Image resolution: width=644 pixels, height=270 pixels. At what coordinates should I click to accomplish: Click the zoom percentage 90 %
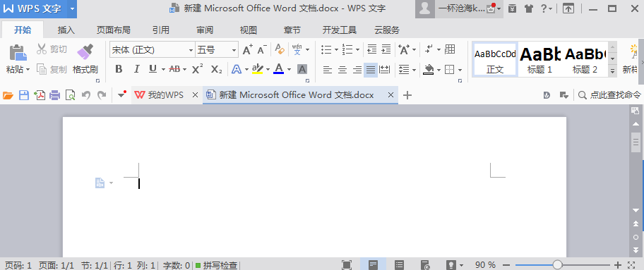coord(485,265)
